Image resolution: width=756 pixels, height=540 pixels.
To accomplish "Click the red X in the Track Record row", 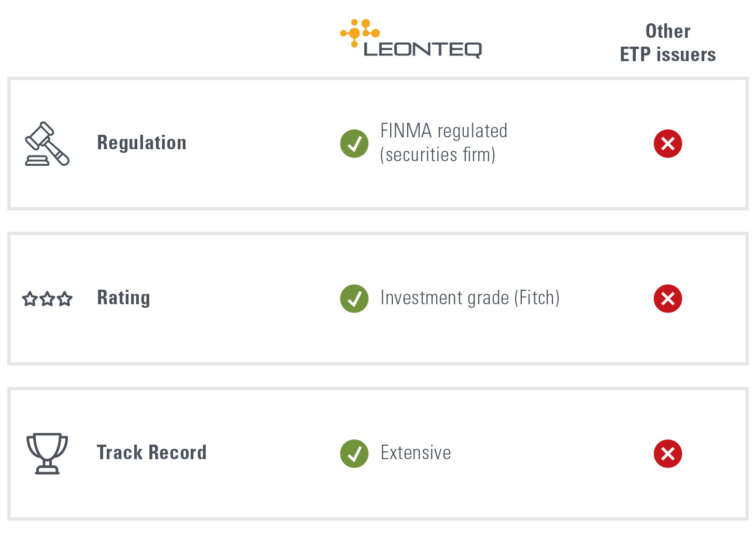I will click(668, 453).
